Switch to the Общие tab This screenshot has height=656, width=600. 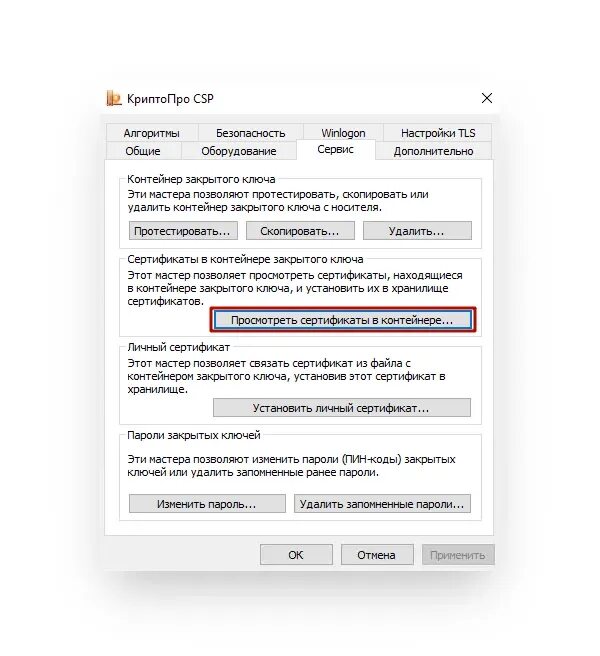[x=143, y=151]
